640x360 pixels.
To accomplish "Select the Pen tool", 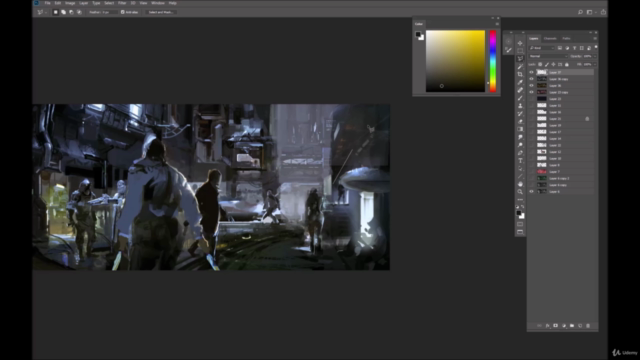I will (520, 153).
